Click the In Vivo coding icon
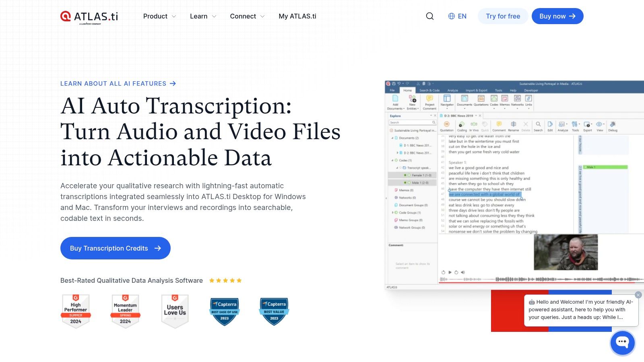644x362 pixels. click(x=474, y=126)
